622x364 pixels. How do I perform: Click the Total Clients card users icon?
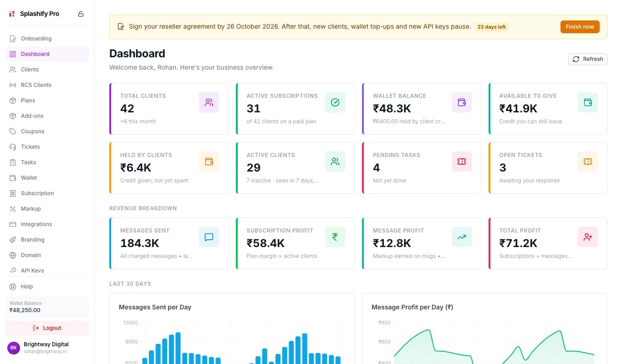click(209, 102)
